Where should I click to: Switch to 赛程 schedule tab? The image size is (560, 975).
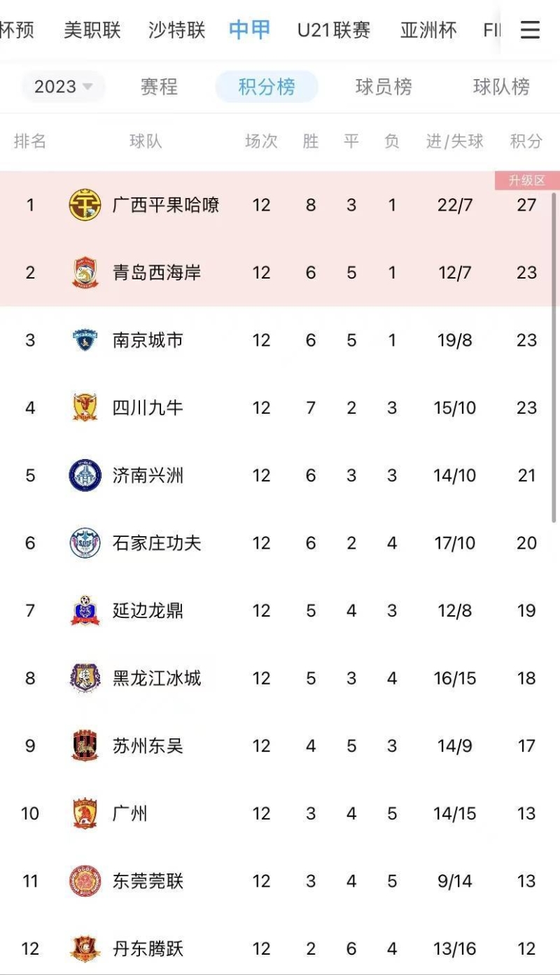click(159, 87)
